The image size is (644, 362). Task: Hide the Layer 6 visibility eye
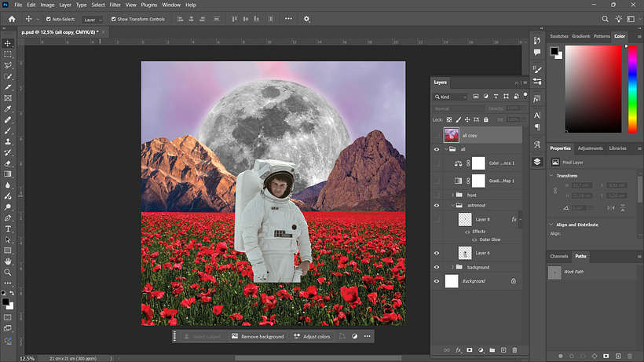(437, 253)
